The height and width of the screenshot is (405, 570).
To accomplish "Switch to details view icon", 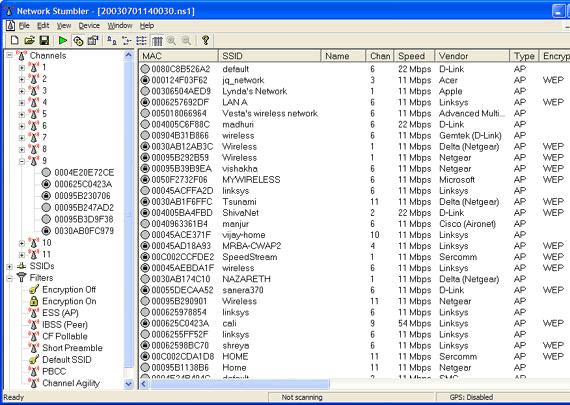I will pyautogui.click(x=157, y=40).
